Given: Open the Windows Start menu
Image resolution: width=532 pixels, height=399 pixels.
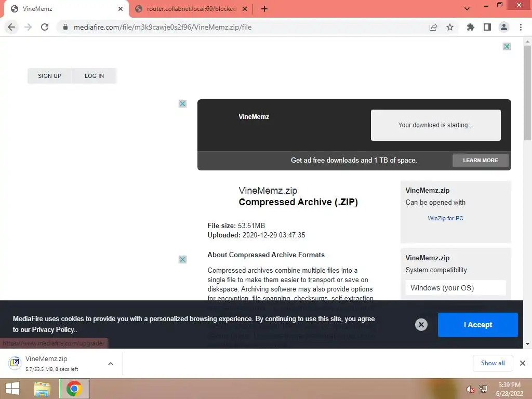Looking at the screenshot, I should [12, 389].
